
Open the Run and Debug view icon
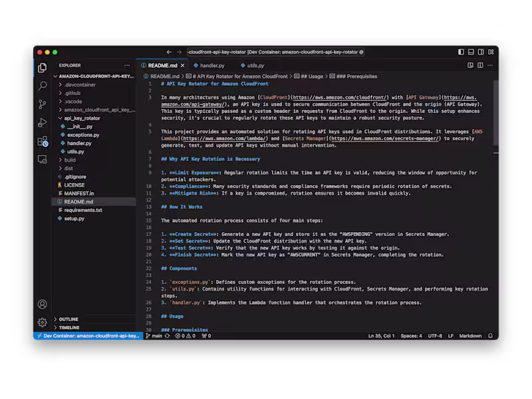click(43, 122)
